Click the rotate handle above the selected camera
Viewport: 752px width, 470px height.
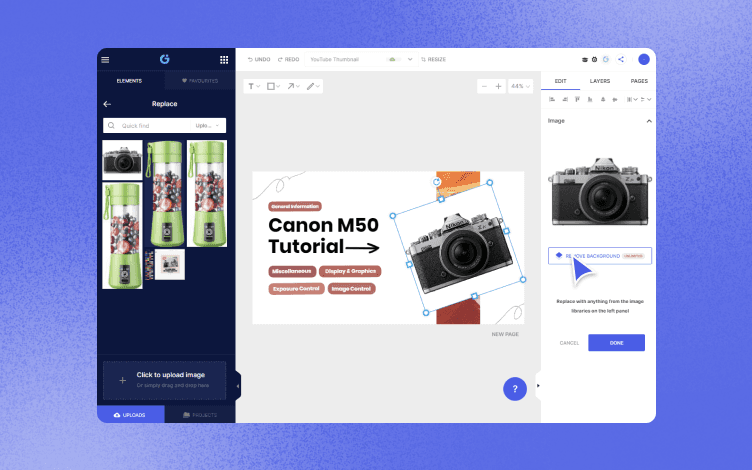(436, 182)
